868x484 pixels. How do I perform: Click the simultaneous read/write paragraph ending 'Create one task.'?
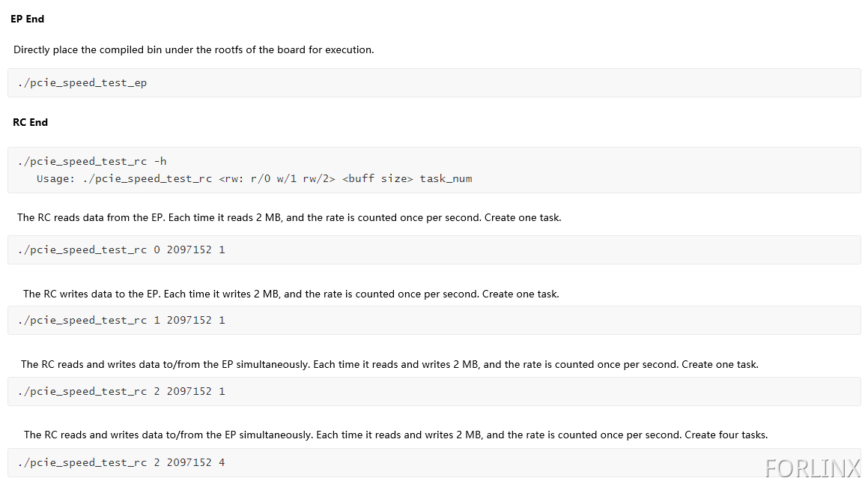tap(389, 364)
